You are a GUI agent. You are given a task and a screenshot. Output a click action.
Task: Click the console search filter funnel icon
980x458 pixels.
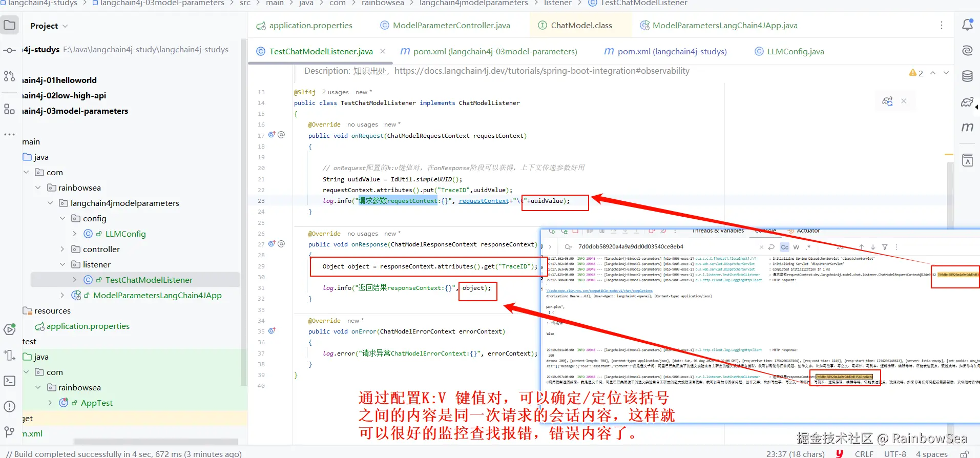point(885,247)
